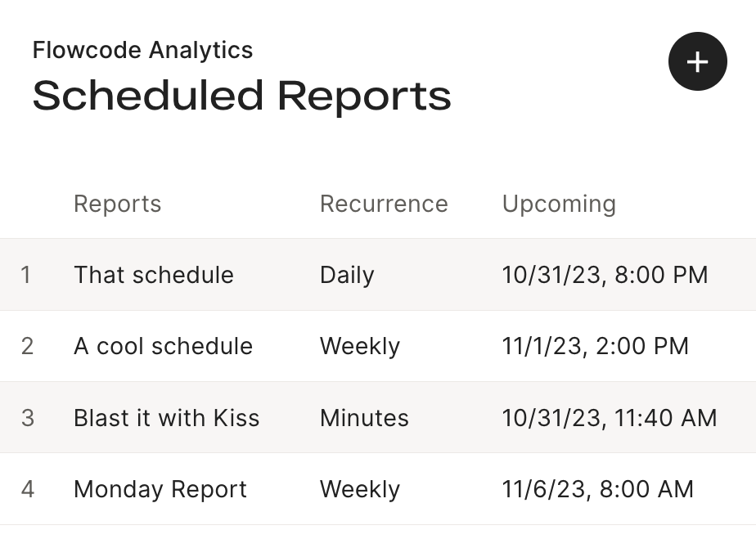Select upcoming date 11/1/23, 2:00 PM

595,347
